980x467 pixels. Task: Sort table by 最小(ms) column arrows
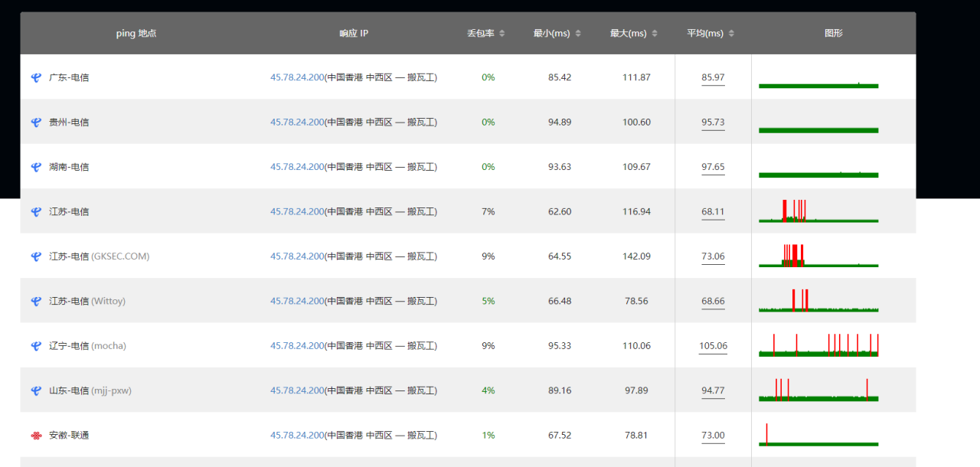[578, 34]
